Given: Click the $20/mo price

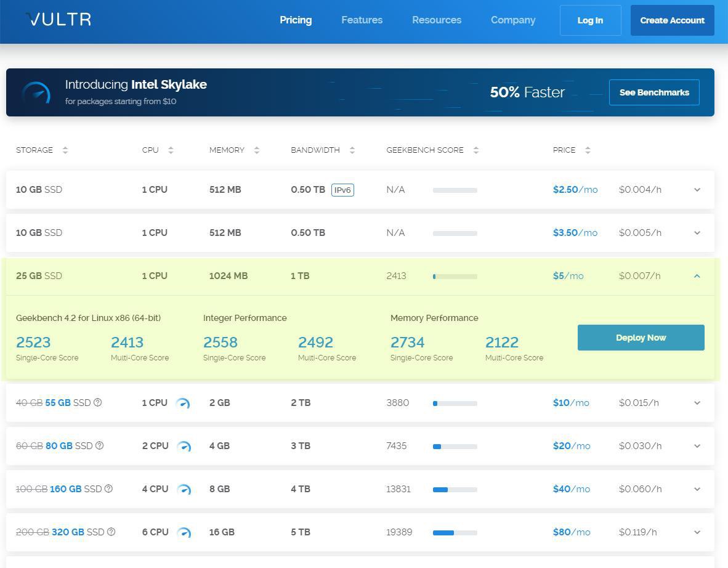Looking at the screenshot, I should tap(572, 446).
